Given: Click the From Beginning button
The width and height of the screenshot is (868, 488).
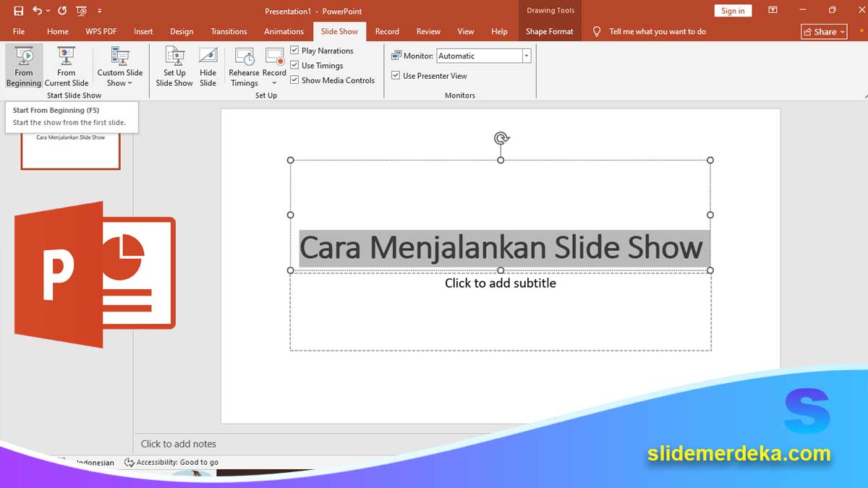Looking at the screenshot, I should tap(24, 67).
